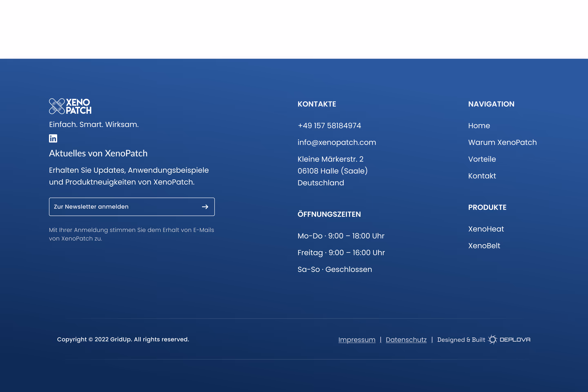This screenshot has width=588, height=392.
Task: Click the 'Freitag · 9:00 – 16:00 Uhr' line
Action: click(x=341, y=253)
